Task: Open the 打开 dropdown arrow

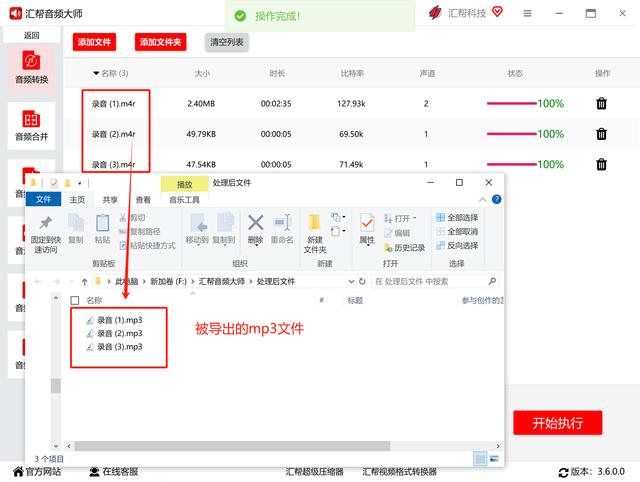Action: 414,218
